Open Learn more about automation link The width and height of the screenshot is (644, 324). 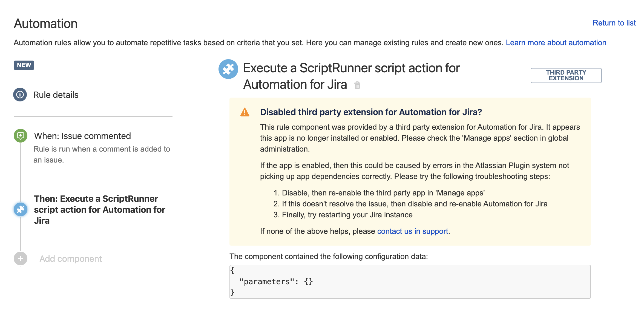pos(556,43)
